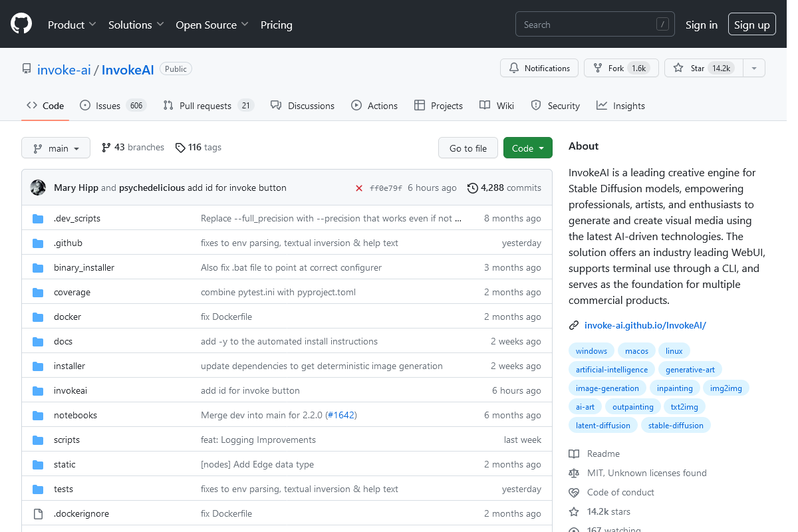Open the Notifications bell icon
Viewport: 798px width, 532px height.
click(513, 68)
